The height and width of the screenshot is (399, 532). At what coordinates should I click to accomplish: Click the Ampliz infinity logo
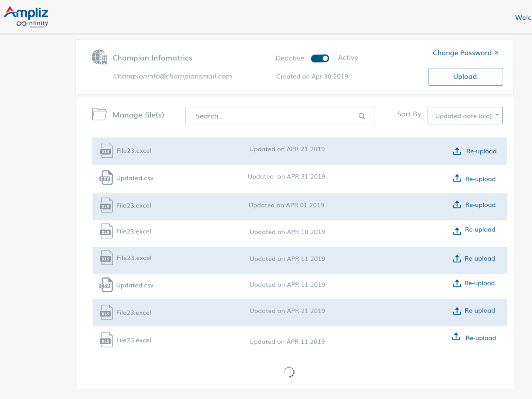pos(25,16)
